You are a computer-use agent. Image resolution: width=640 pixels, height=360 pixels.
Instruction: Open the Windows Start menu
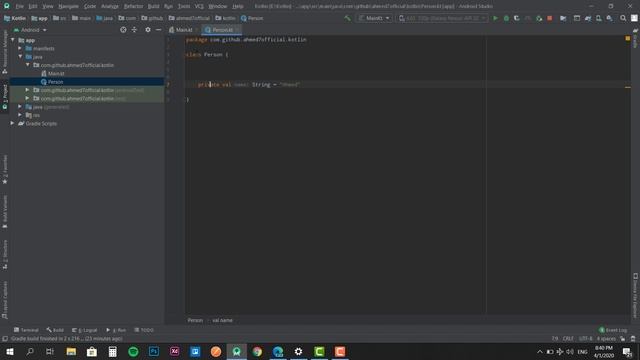coord(10,351)
